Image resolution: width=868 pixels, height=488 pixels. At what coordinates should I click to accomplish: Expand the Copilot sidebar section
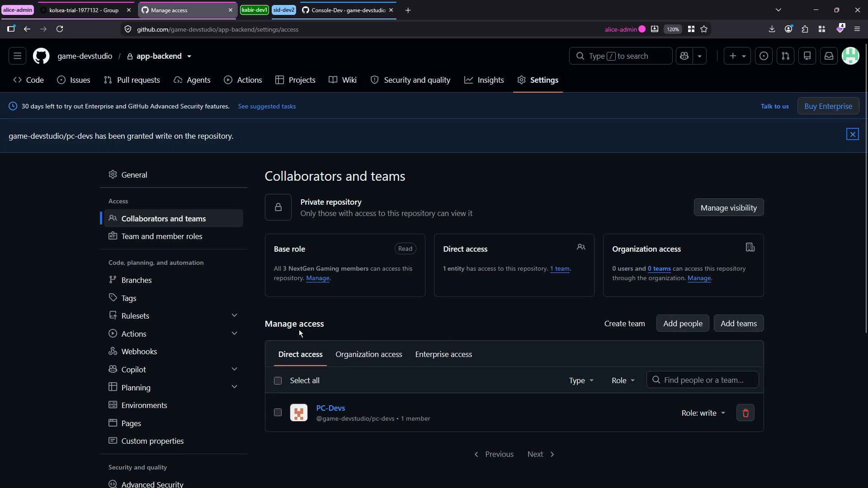tap(234, 369)
